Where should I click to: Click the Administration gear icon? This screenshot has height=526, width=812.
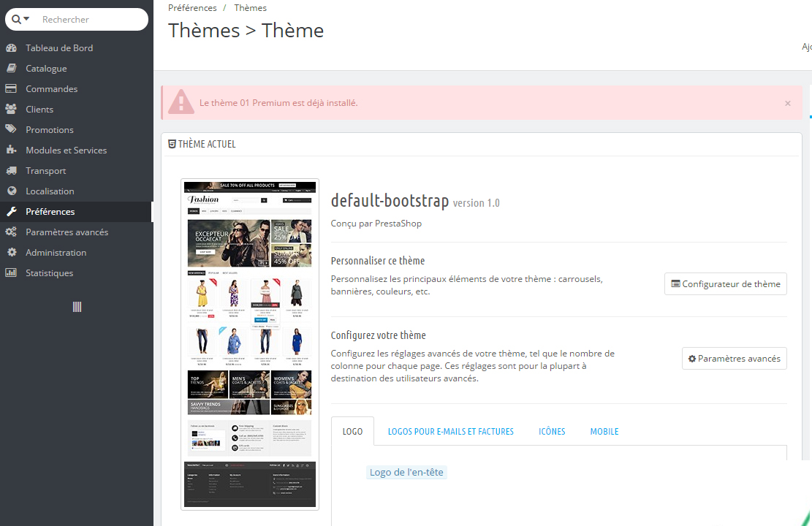tap(12, 252)
